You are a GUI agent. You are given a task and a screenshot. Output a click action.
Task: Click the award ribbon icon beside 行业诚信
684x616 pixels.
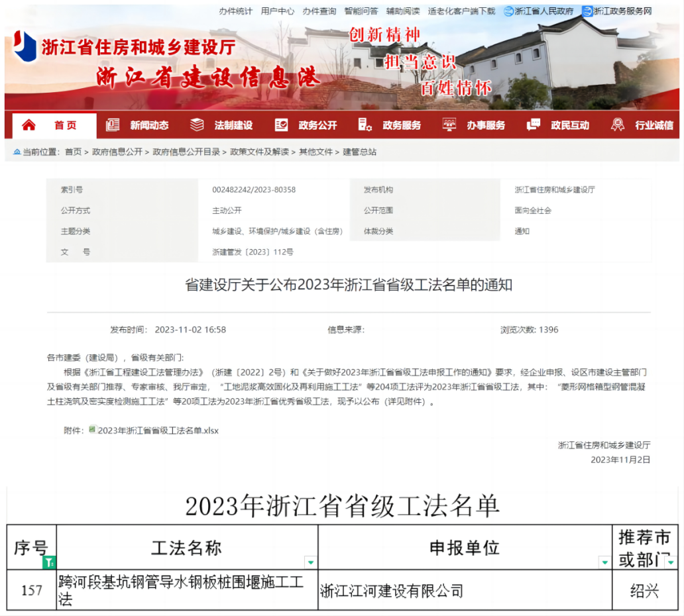[618, 125]
